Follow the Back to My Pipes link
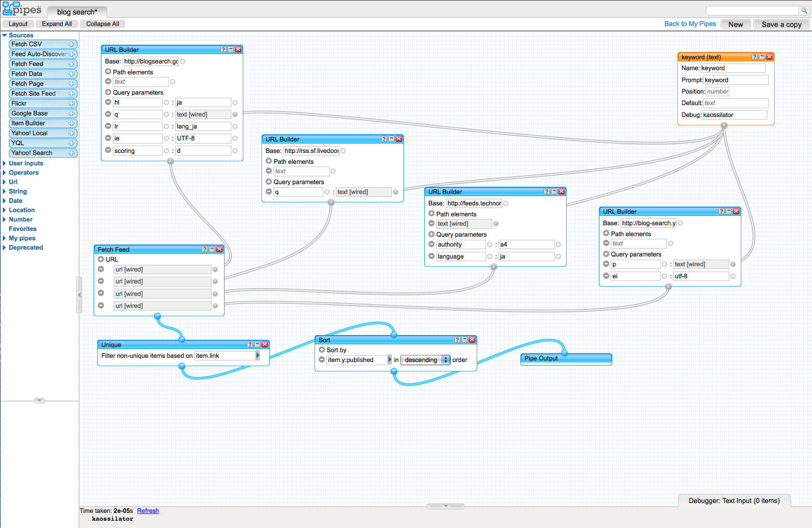 (690, 24)
